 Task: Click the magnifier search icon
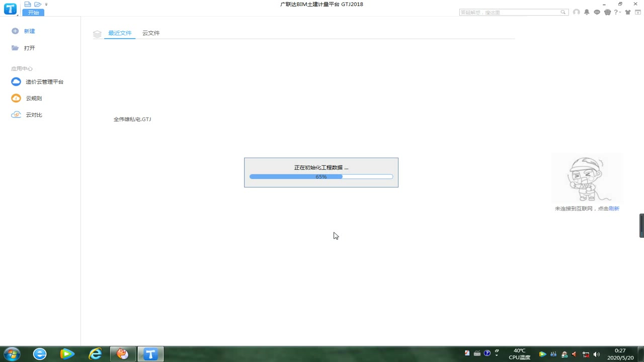(x=563, y=12)
